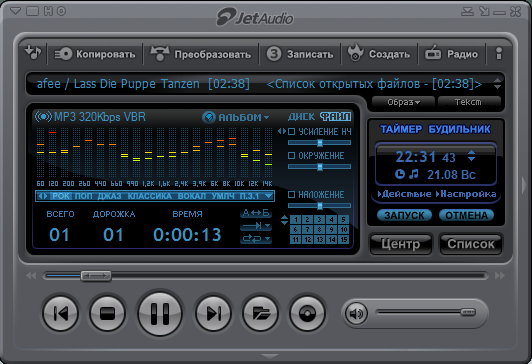Click the tray icon in the title bar
This screenshot has width=532, height=364.
(467, 11)
